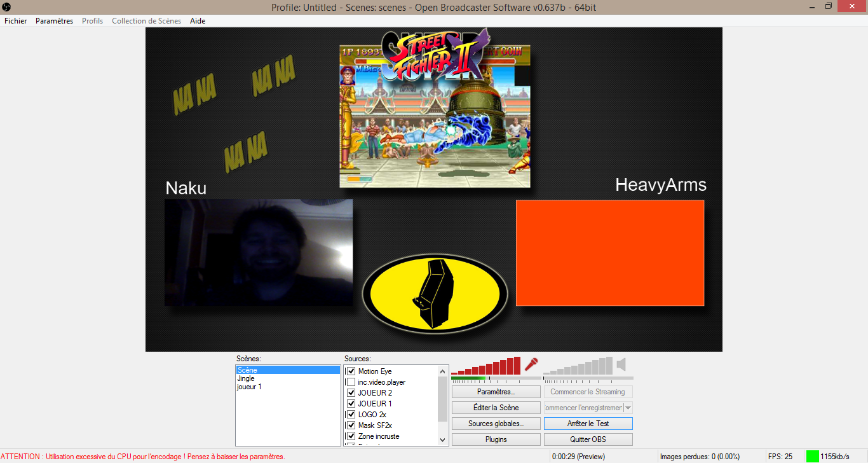Mute the microphone via the red mic icon
The width and height of the screenshot is (868, 463).
pos(531,365)
